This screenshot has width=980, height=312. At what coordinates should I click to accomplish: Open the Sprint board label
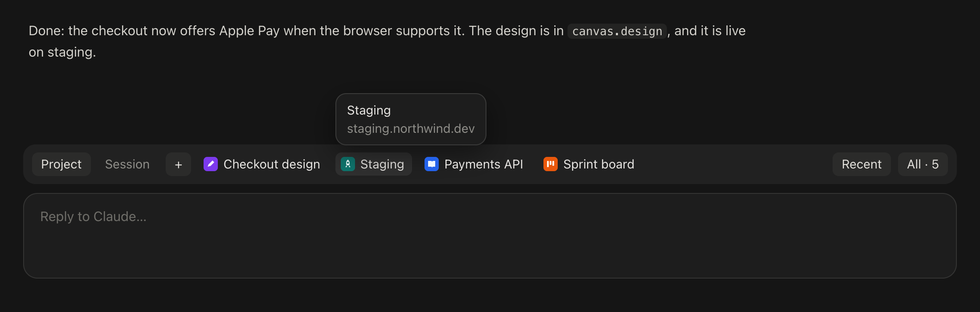coord(599,164)
